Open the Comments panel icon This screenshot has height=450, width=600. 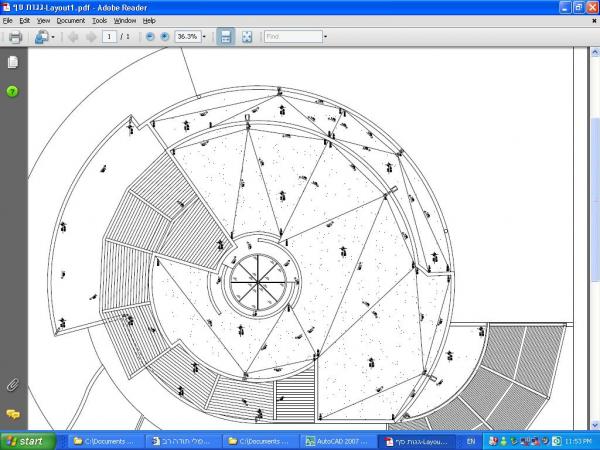tap(13, 413)
